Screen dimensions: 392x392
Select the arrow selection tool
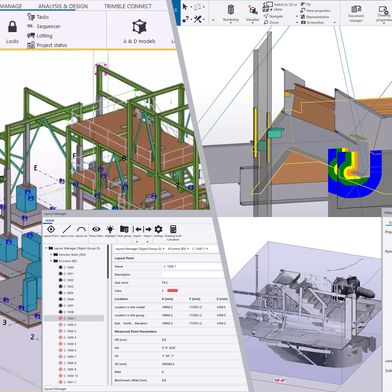tap(185, 7)
